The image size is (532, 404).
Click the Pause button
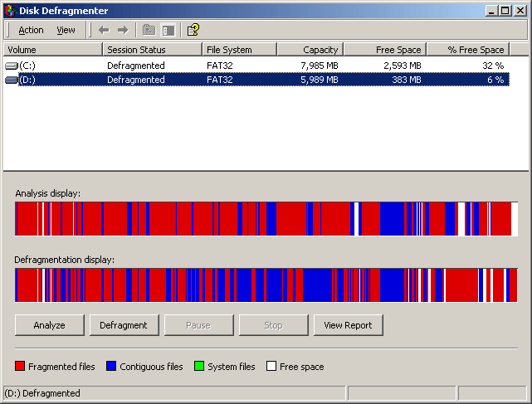click(199, 325)
